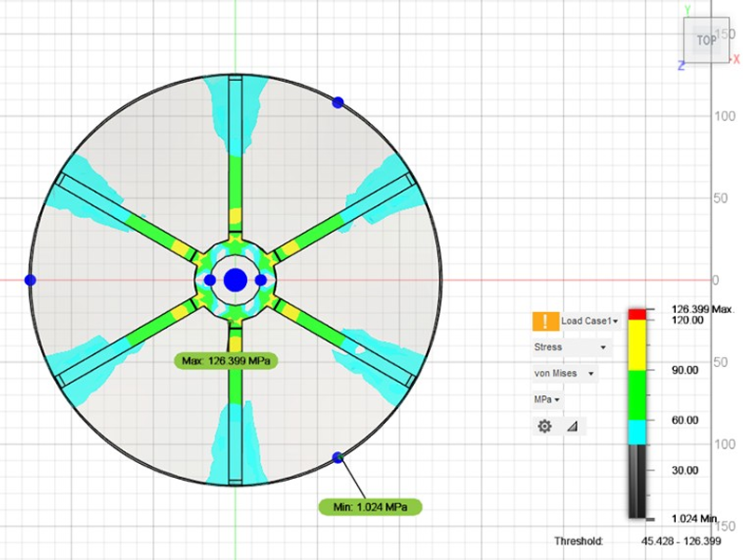Click the red band on the stress legend
Screen dimensions: 743x560
[637, 315]
